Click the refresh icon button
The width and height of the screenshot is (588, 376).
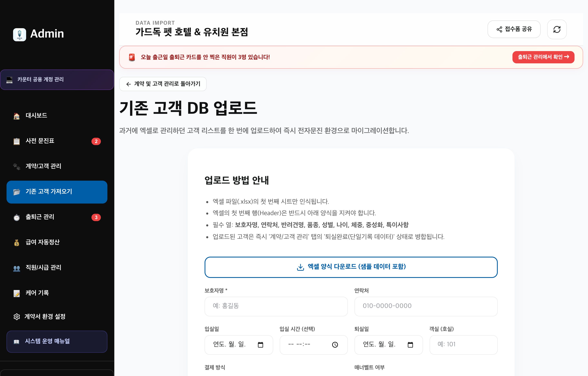click(x=557, y=29)
